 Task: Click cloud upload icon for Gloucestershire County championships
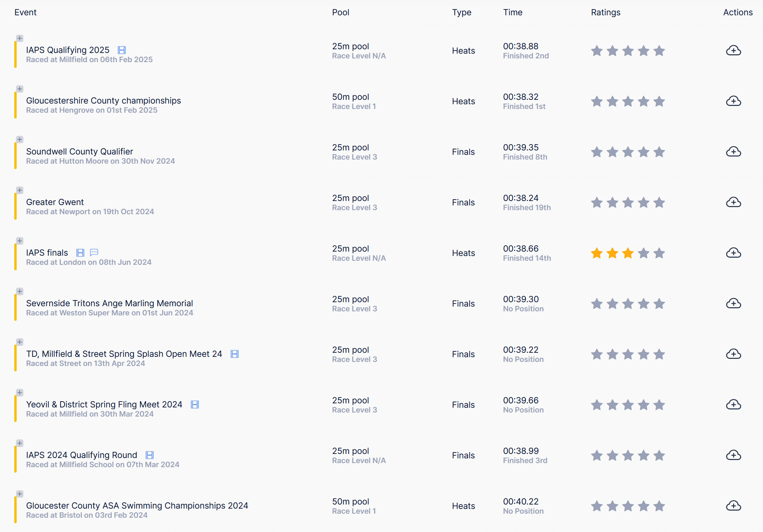(x=733, y=101)
